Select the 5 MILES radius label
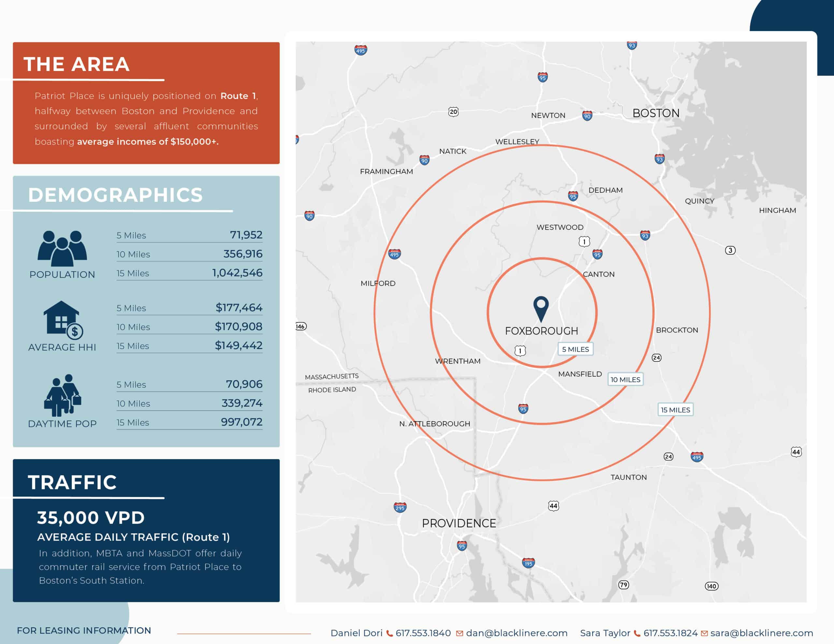Screen dimensions: 834x644 [575, 349]
